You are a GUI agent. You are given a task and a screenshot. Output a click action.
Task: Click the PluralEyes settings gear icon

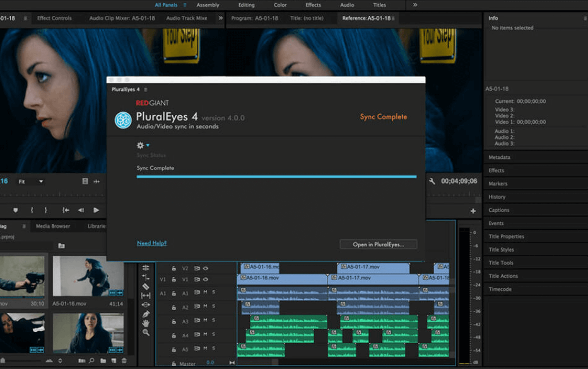(x=140, y=145)
